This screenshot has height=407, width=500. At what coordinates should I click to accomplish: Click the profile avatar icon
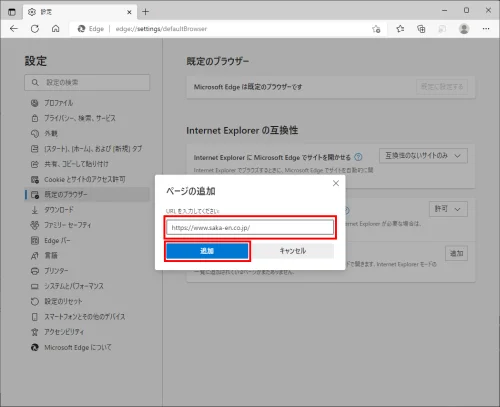[x=464, y=29]
